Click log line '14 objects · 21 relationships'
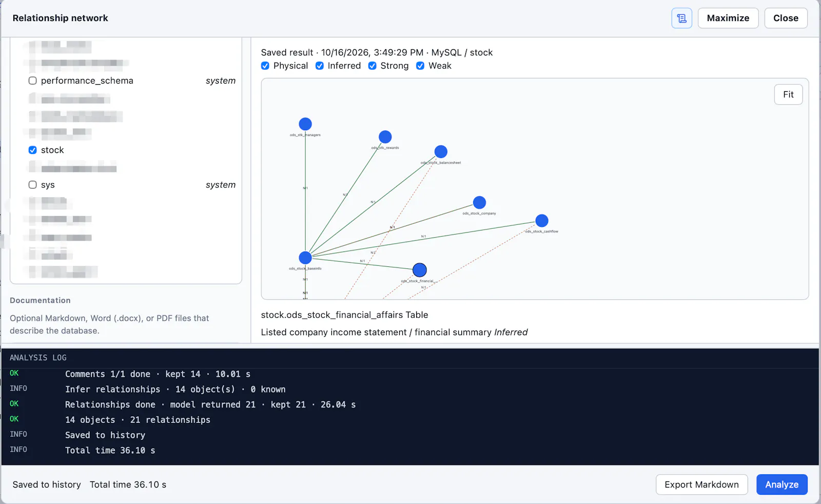This screenshot has height=504, width=821. pos(138,420)
